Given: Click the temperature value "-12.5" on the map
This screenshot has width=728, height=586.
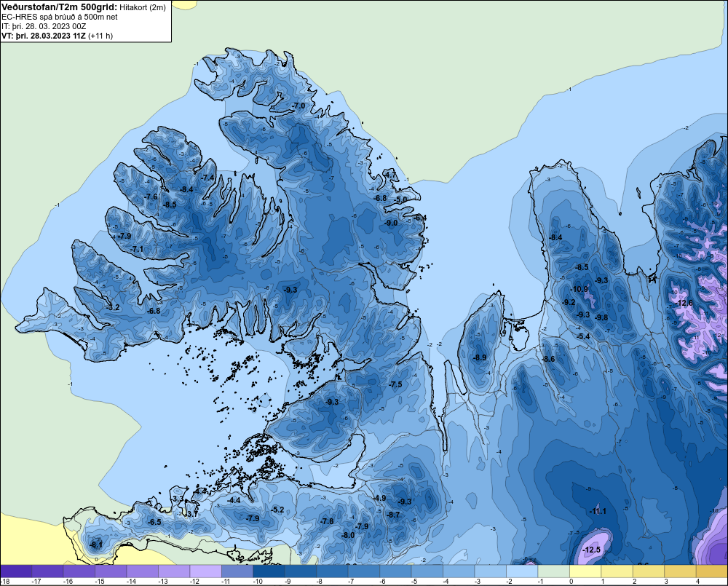Looking at the screenshot, I should (x=591, y=550).
